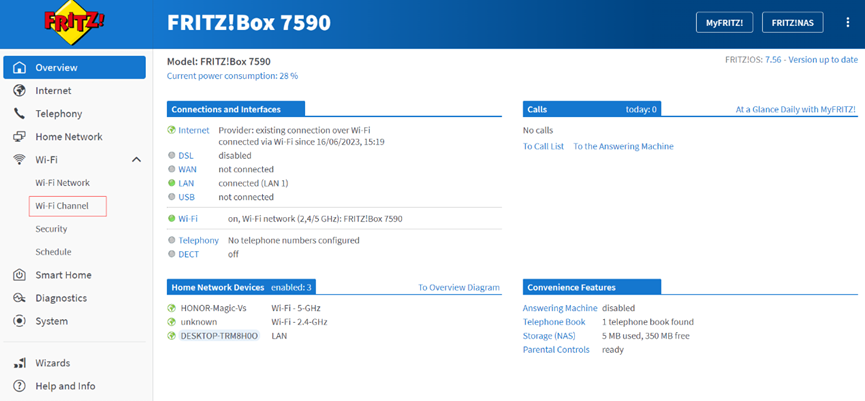Click the Overview home icon

tap(19, 68)
